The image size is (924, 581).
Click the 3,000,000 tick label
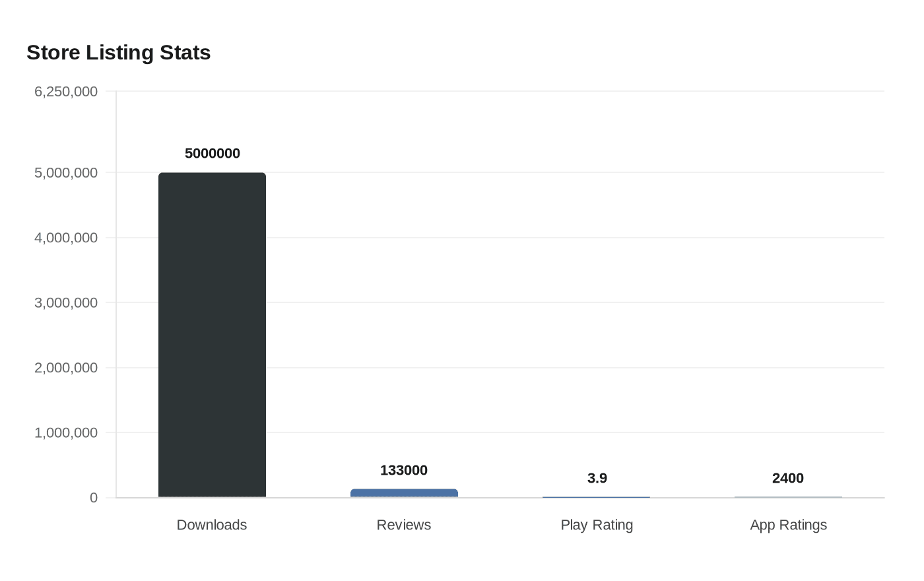(x=64, y=302)
